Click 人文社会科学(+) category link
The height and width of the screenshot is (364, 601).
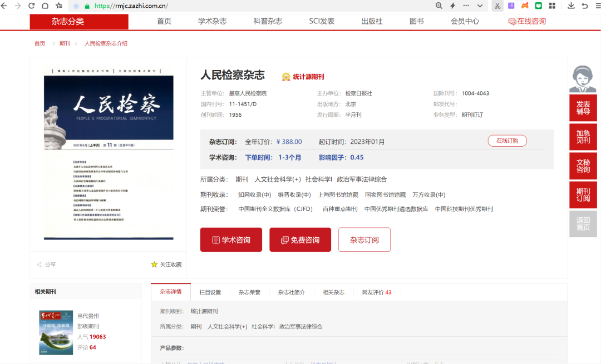pyautogui.click(x=278, y=179)
